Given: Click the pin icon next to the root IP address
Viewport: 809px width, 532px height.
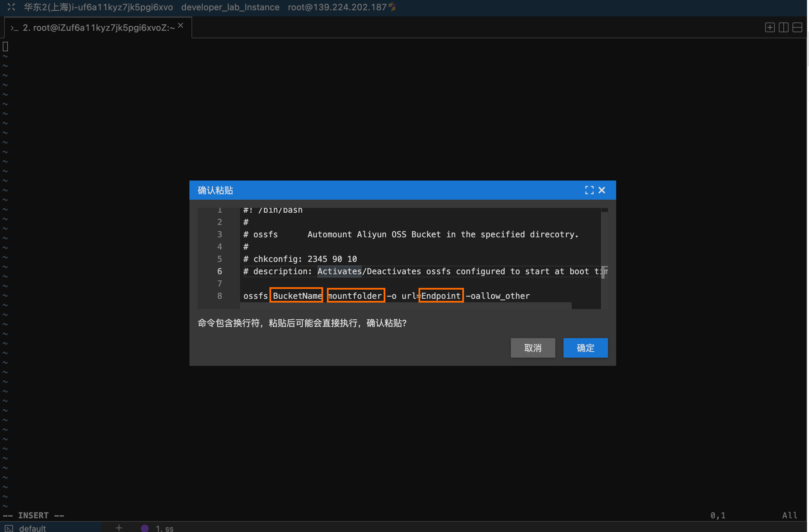Looking at the screenshot, I should point(392,7).
